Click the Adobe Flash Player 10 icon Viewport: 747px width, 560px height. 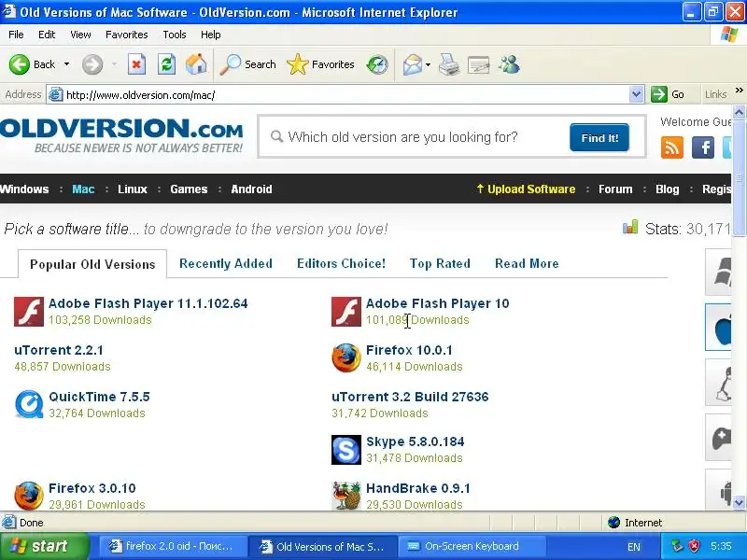345,312
